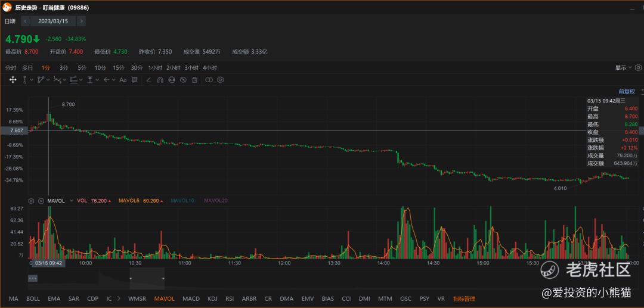Delete drawings with the trash icon

point(194,80)
